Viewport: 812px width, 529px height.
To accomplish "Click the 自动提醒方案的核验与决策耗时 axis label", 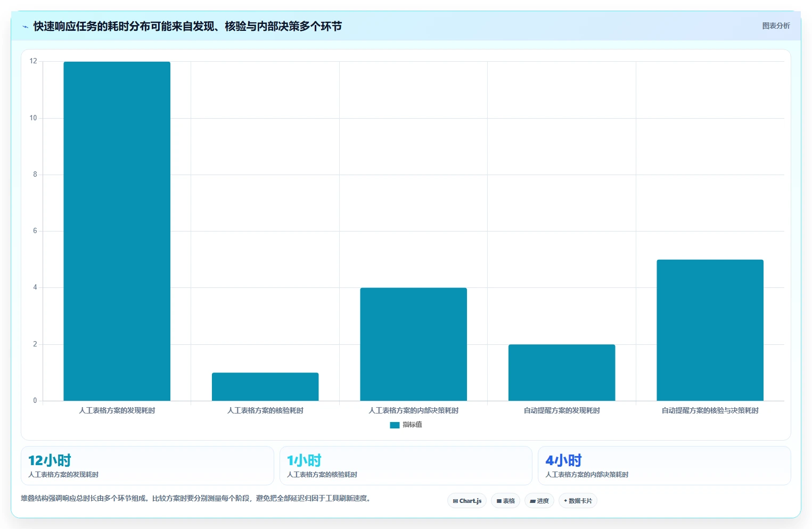I will (710, 410).
